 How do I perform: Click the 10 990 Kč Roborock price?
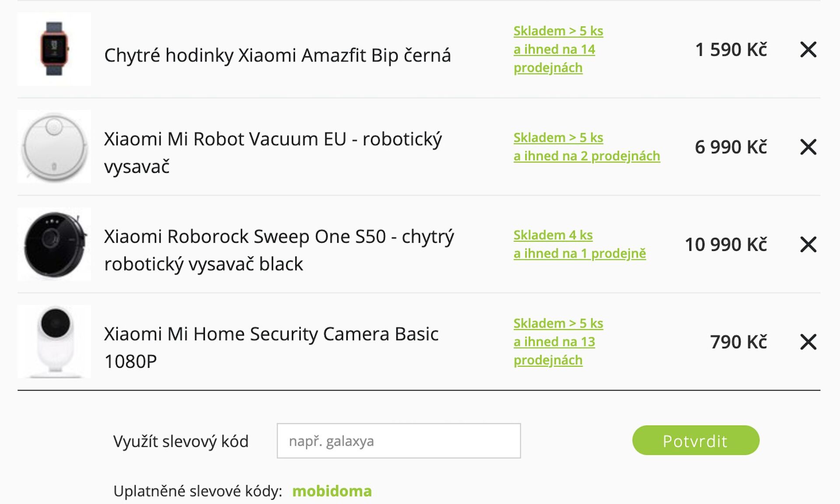point(725,245)
